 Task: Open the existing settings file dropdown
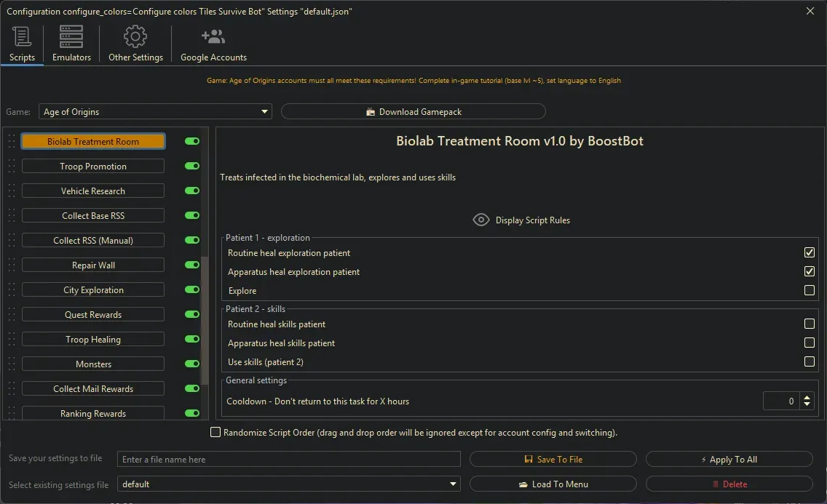click(x=454, y=484)
